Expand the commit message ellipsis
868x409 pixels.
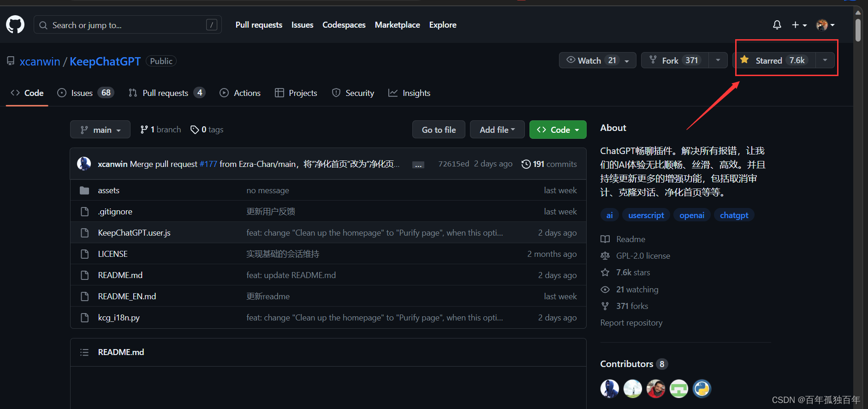point(418,165)
